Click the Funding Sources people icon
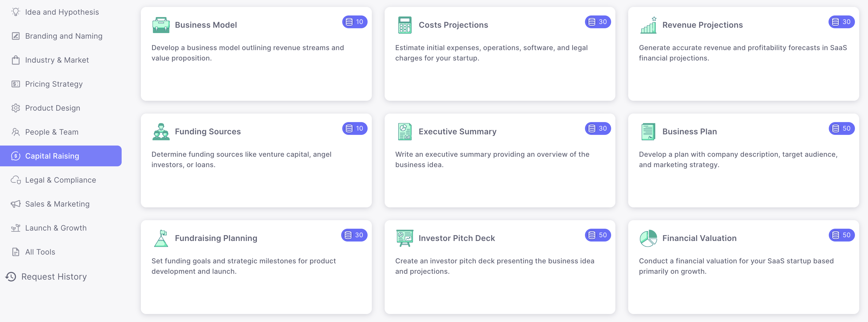Image resolution: width=868 pixels, height=322 pixels. coord(161,132)
